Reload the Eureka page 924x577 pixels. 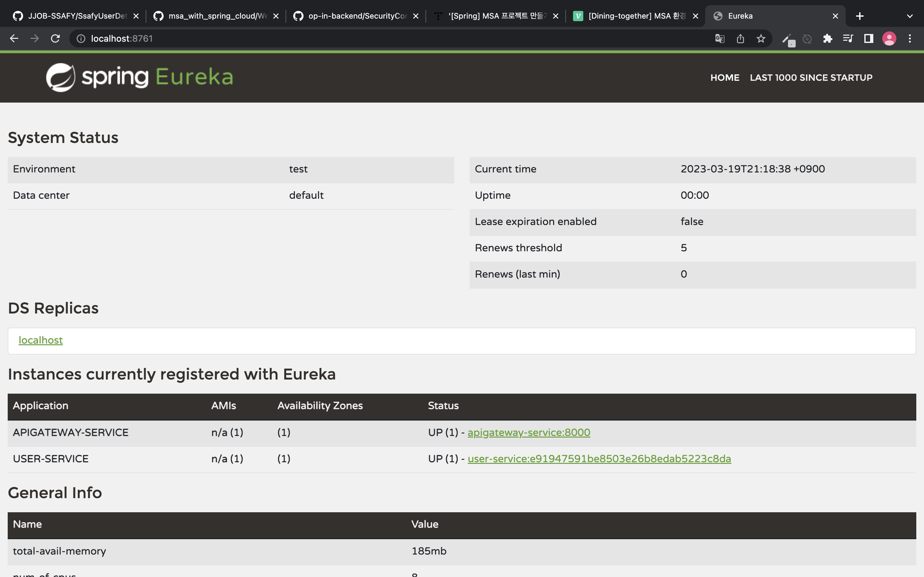point(56,38)
